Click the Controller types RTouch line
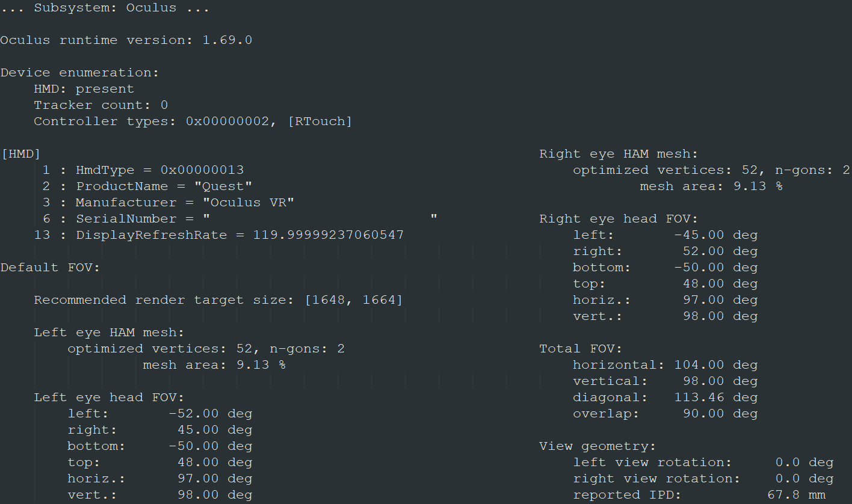The image size is (852, 504). point(193,121)
